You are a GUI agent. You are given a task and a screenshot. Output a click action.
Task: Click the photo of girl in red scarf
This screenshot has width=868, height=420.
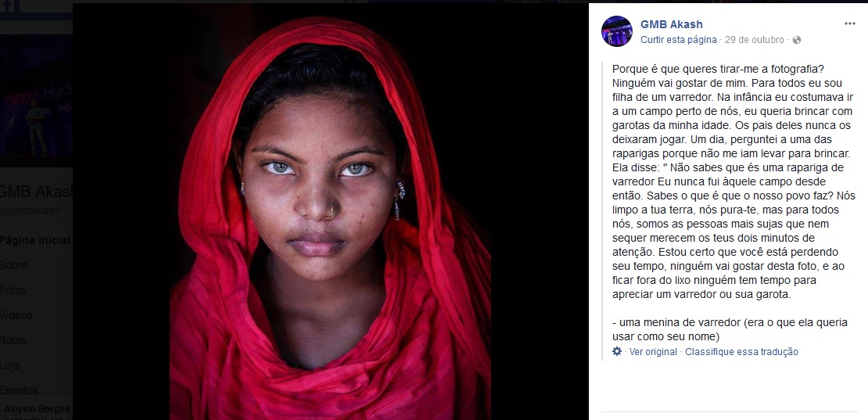click(331, 218)
